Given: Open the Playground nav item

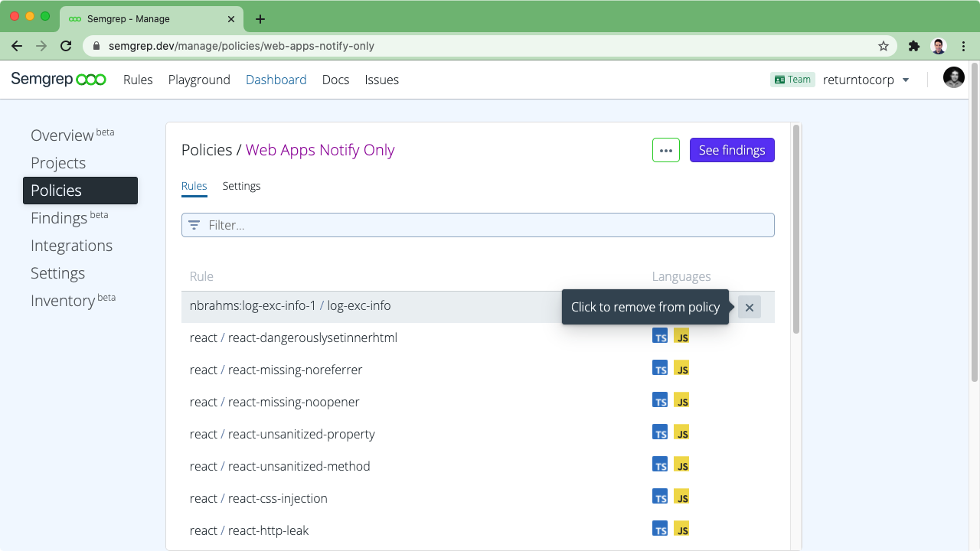Looking at the screenshot, I should coord(199,80).
